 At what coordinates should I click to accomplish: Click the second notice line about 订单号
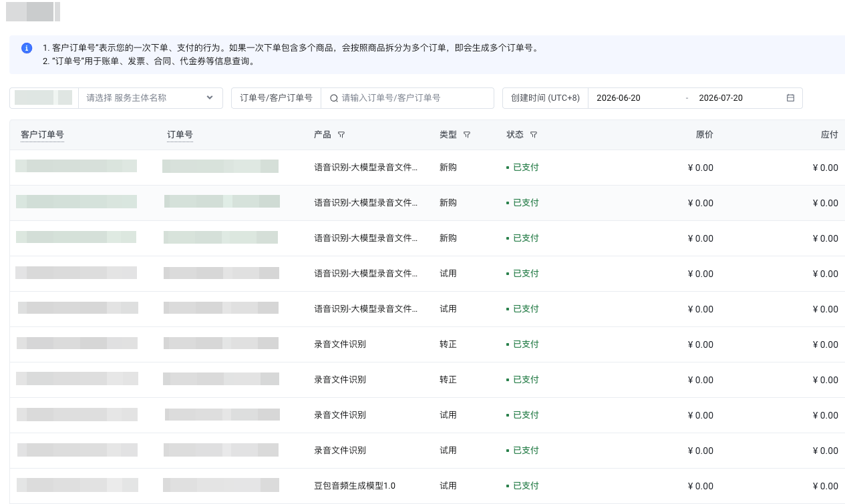pyautogui.click(x=148, y=61)
